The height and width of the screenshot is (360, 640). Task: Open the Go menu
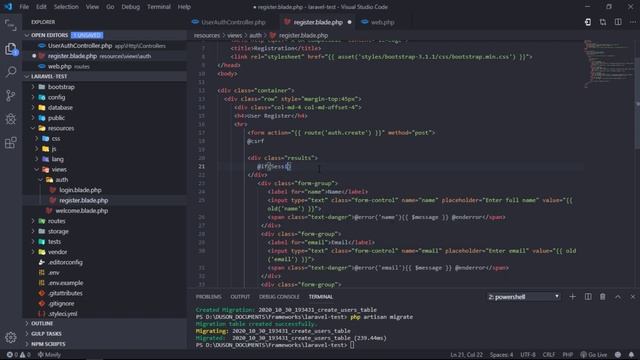click(110, 7)
